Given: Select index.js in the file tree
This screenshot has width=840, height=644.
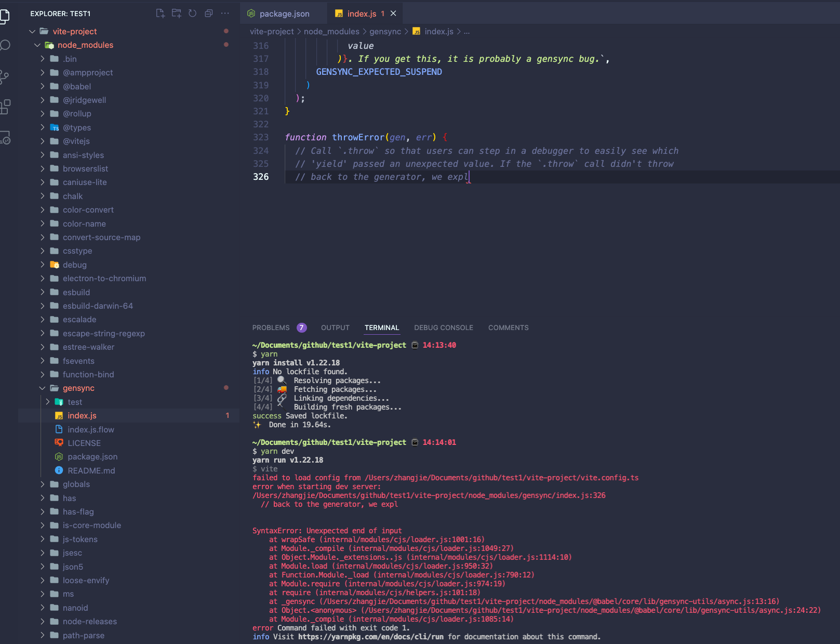Looking at the screenshot, I should (x=129, y=415).
